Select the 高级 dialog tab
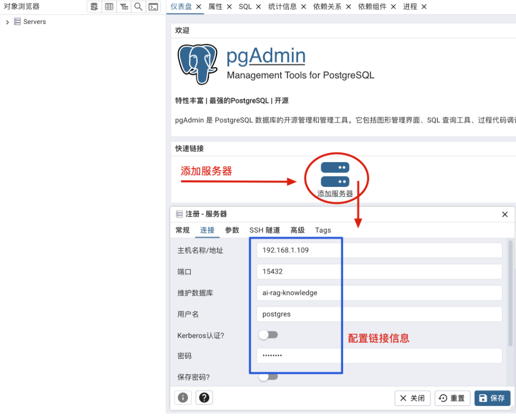 297,230
